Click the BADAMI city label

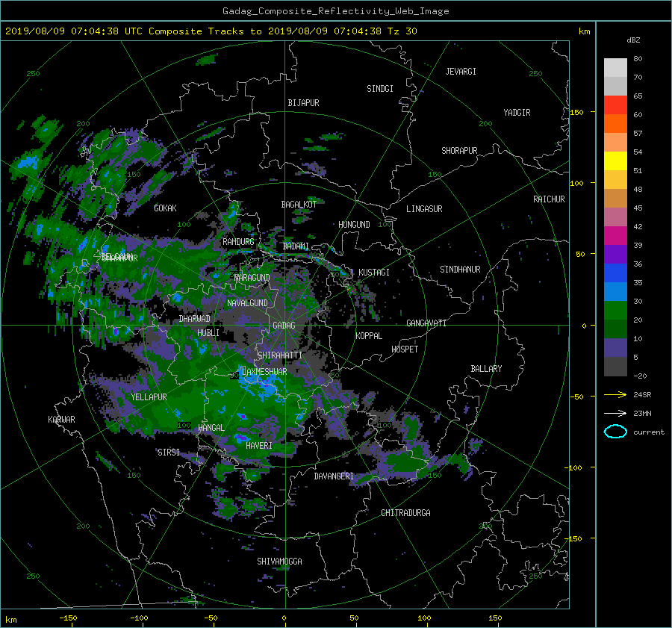pyautogui.click(x=296, y=246)
